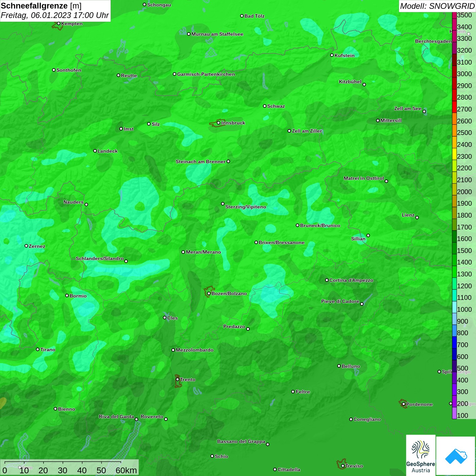
Task: Click the Conegliano label
Action: pyautogui.click(x=367, y=419)
